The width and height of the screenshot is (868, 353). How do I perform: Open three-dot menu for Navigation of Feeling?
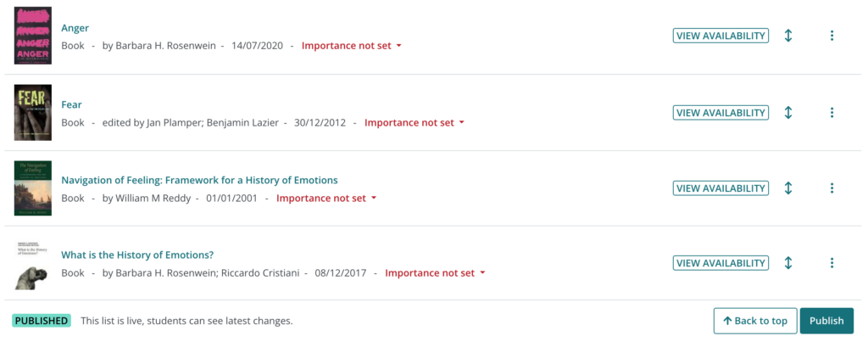(x=832, y=188)
